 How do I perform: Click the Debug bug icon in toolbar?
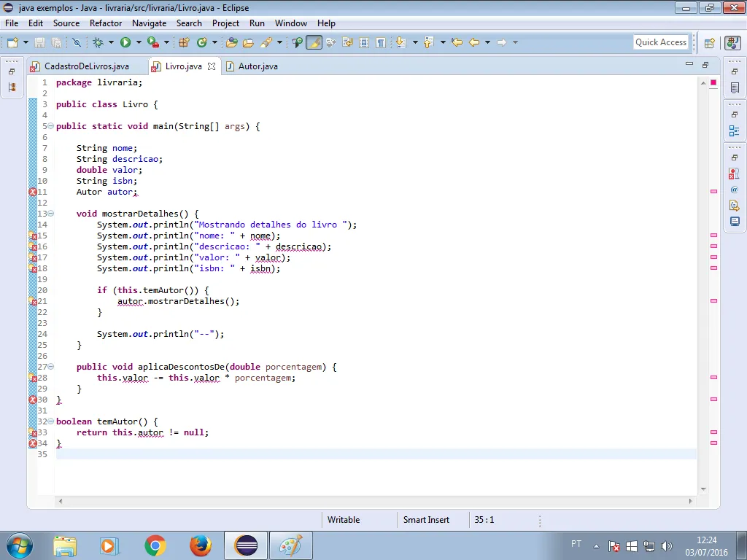pyautogui.click(x=98, y=43)
